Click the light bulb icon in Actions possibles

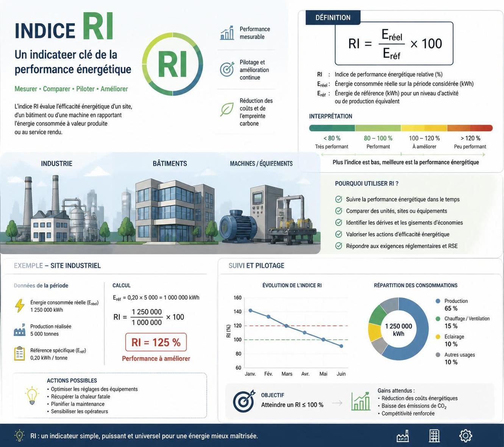[32, 396]
